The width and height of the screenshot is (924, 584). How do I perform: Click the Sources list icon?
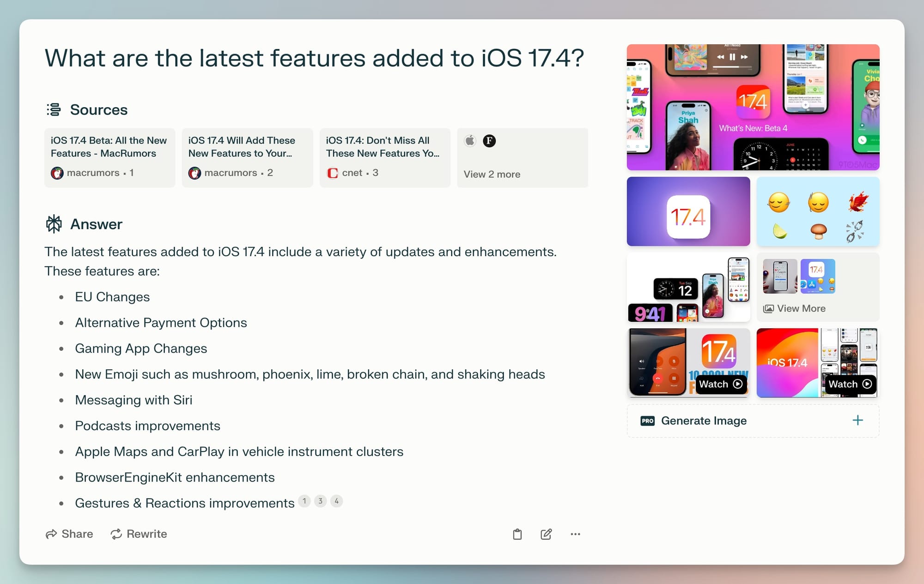(53, 110)
